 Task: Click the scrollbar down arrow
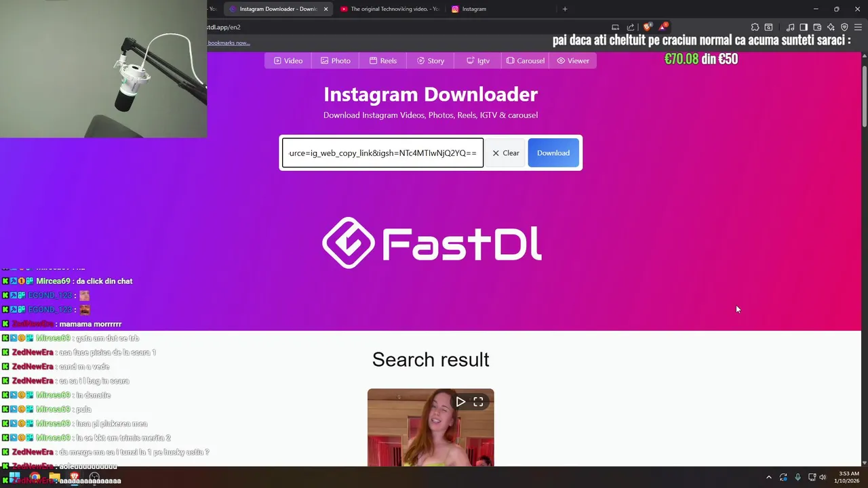click(x=865, y=462)
